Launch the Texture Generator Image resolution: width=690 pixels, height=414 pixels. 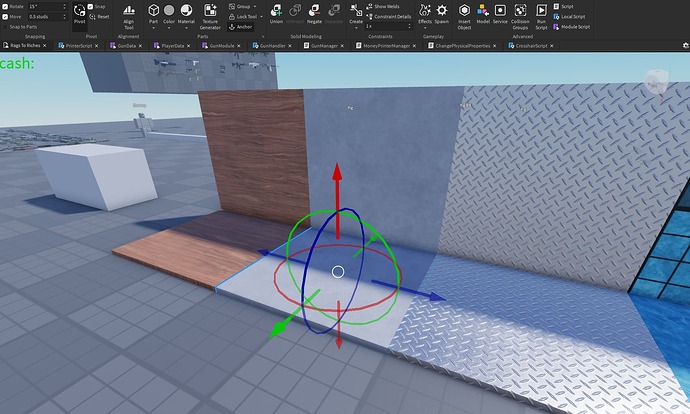tap(210, 17)
